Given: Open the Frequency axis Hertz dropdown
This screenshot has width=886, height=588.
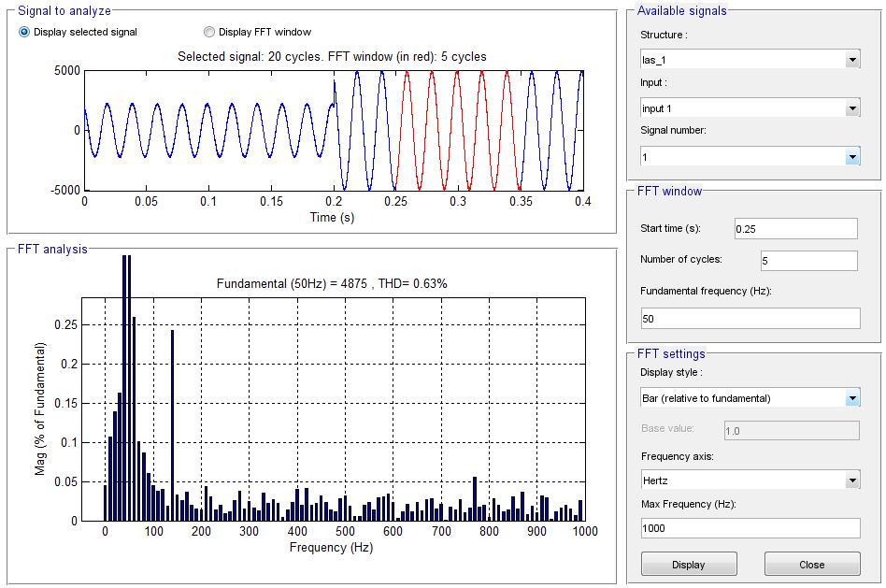Looking at the screenshot, I should [750, 480].
